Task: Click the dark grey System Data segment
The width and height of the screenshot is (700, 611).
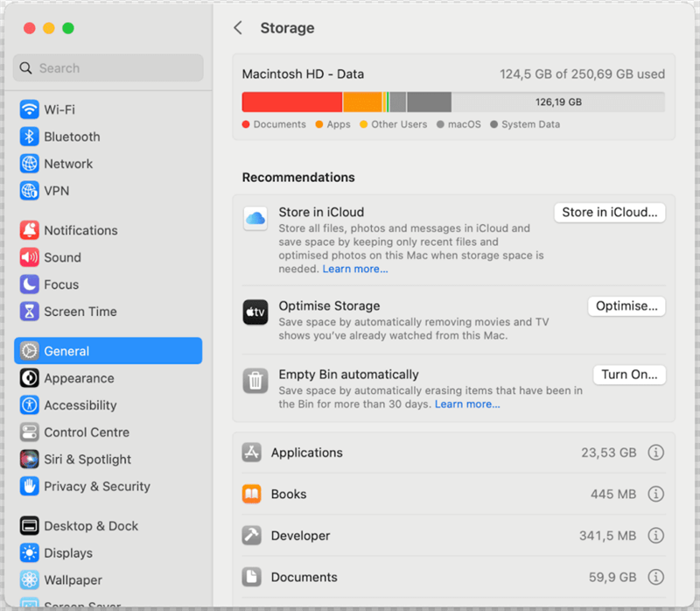Action: coord(429,102)
